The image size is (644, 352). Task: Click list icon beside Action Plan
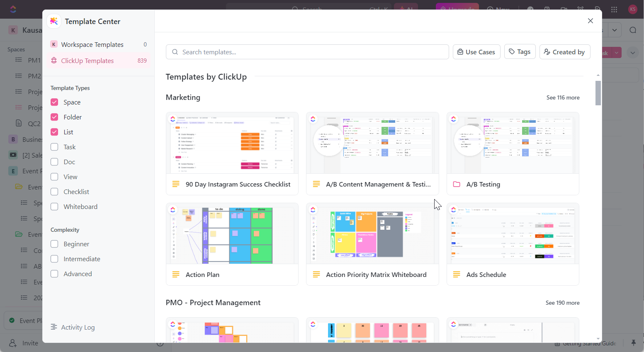click(x=176, y=274)
